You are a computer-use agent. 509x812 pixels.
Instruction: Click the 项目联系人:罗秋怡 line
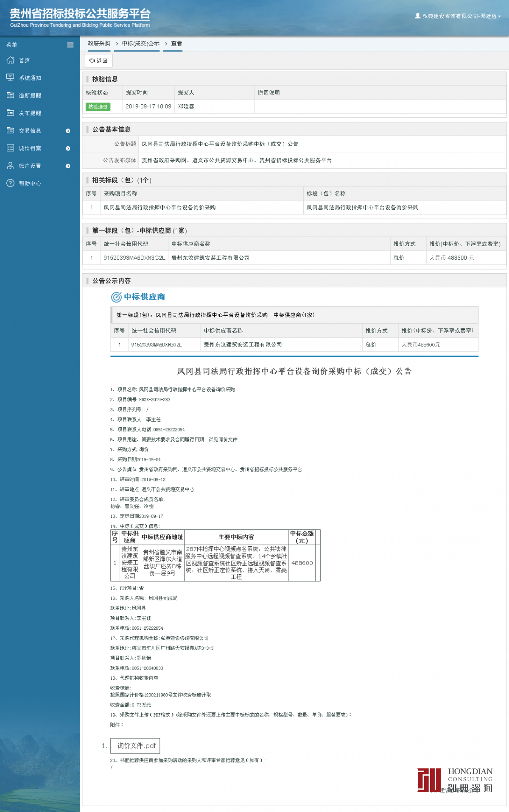point(131,658)
